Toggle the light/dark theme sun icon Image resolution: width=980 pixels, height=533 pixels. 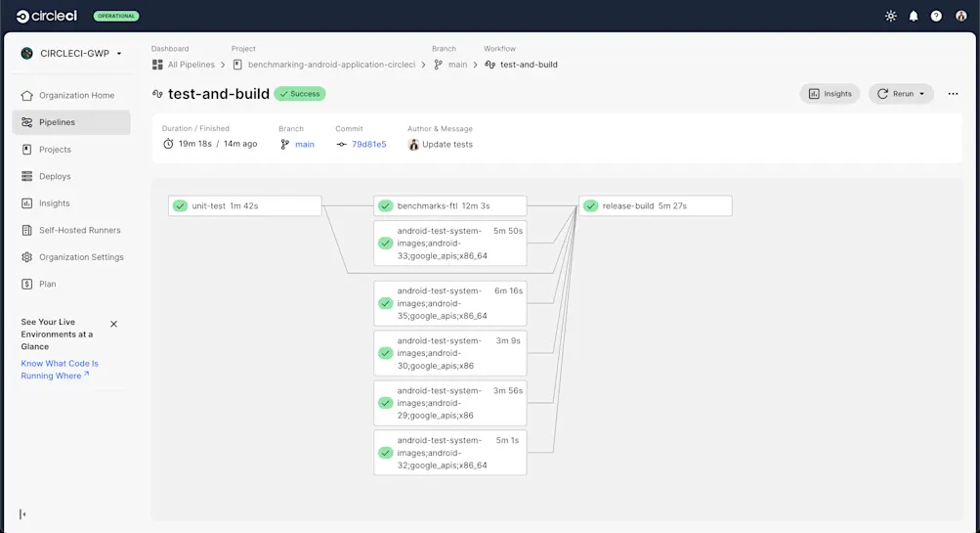(891, 17)
